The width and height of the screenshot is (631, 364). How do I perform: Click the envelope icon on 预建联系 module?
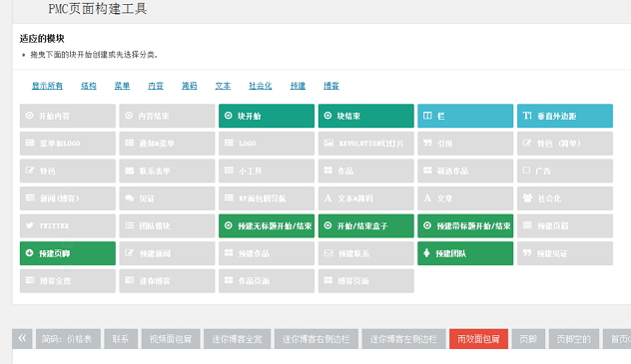tap(328, 253)
